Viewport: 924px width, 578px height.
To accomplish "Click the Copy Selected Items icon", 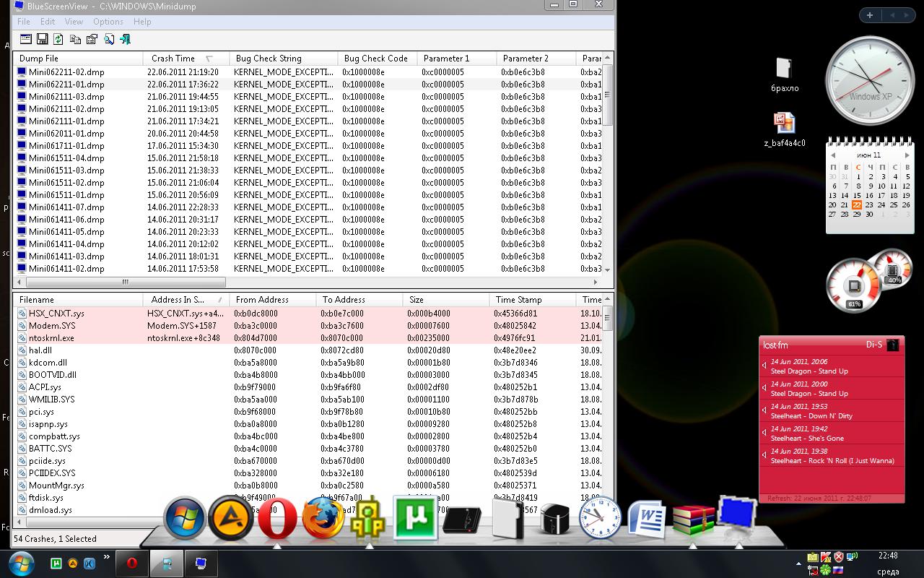I will [x=75, y=39].
